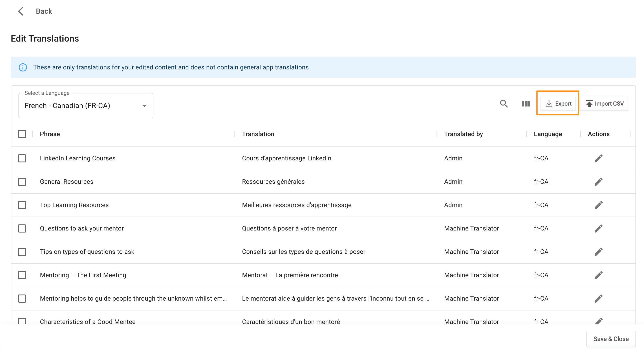This screenshot has height=350, width=644.
Task: Edit the LinkedIn Learning Courses translation
Action: [599, 158]
